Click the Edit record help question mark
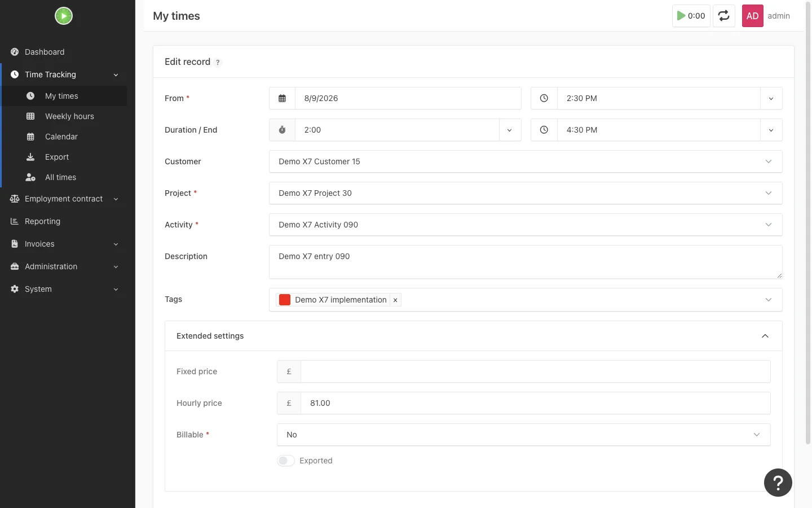The image size is (812, 508). tap(218, 63)
